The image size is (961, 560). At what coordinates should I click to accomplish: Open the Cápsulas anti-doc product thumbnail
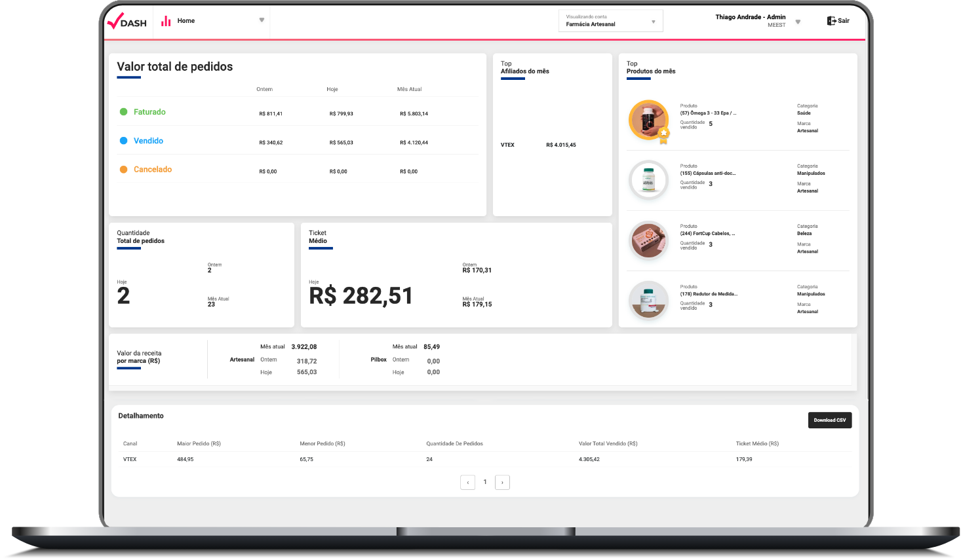(x=648, y=179)
